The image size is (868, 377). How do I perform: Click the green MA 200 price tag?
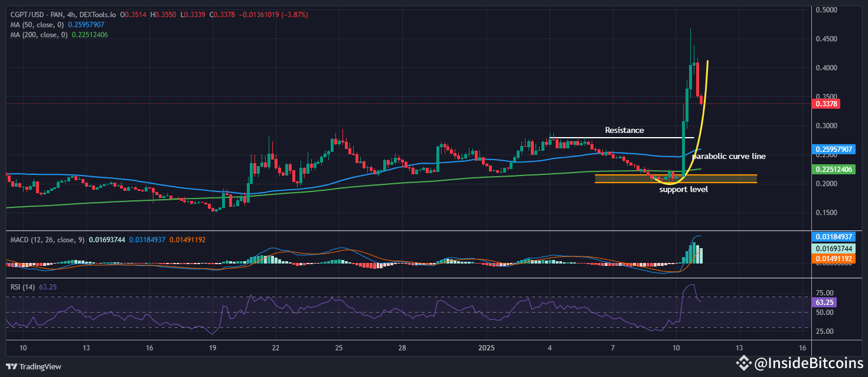point(833,169)
